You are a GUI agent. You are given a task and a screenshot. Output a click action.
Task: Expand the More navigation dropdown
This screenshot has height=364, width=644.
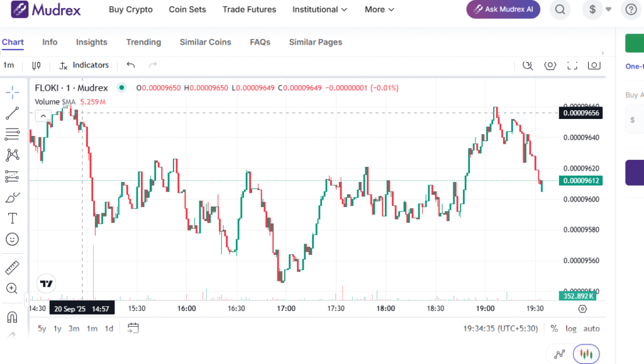point(379,9)
